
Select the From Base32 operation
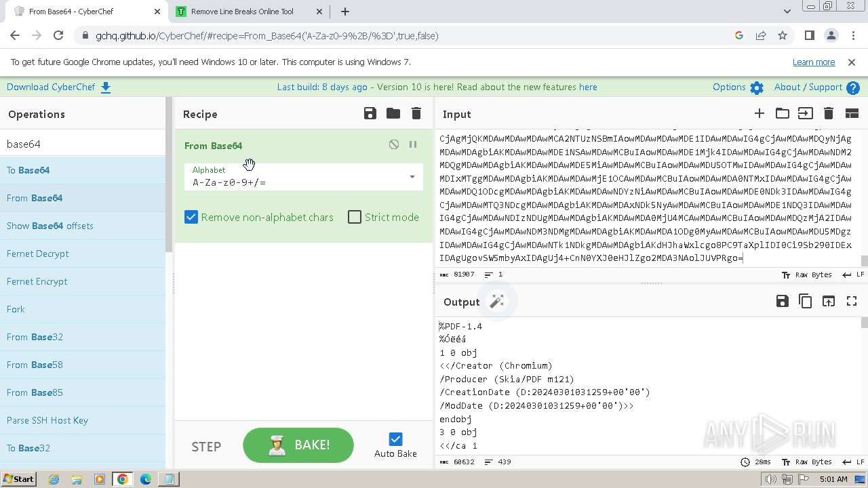83,337
